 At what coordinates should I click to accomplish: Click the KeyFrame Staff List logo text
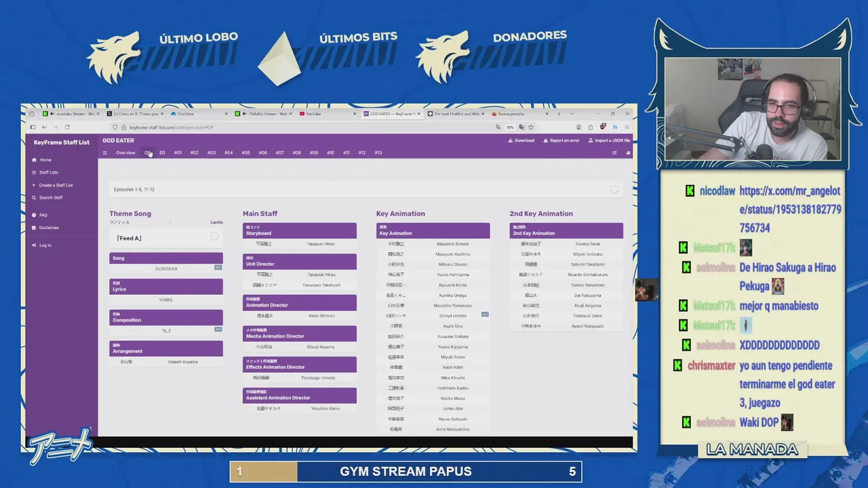point(62,142)
